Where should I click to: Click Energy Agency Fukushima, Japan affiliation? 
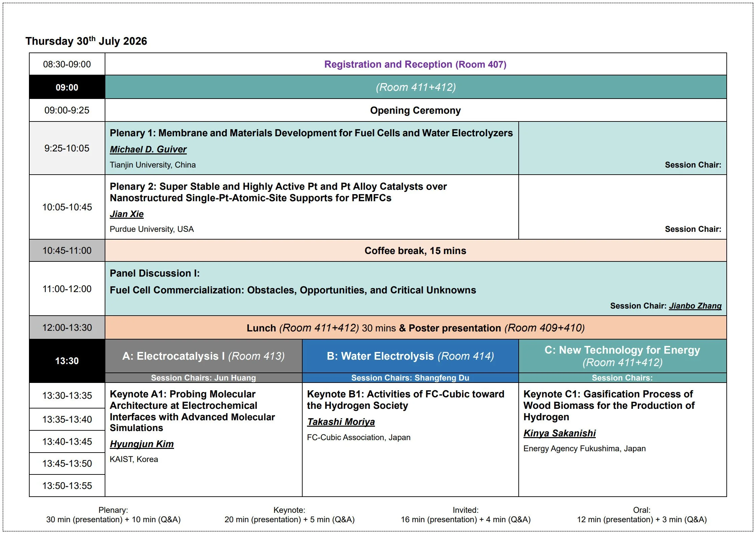(x=585, y=449)
